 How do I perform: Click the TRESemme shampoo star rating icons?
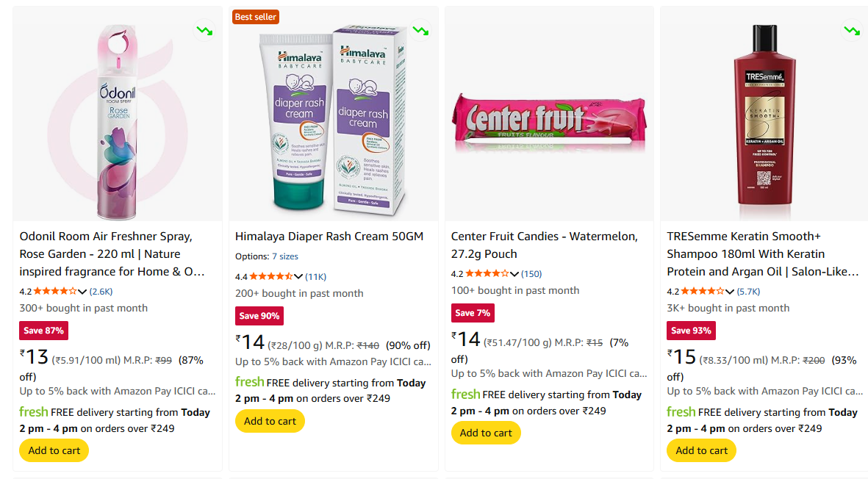[x=703, y=291]
